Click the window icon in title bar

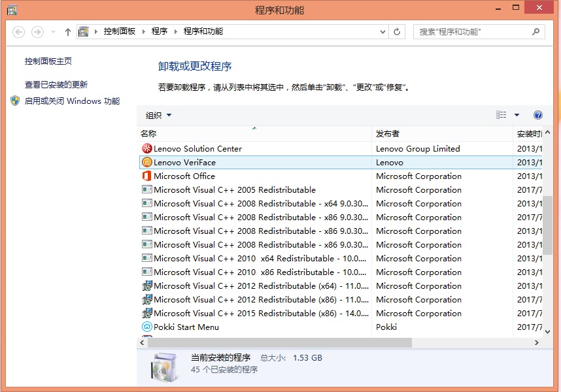[12, 10]
